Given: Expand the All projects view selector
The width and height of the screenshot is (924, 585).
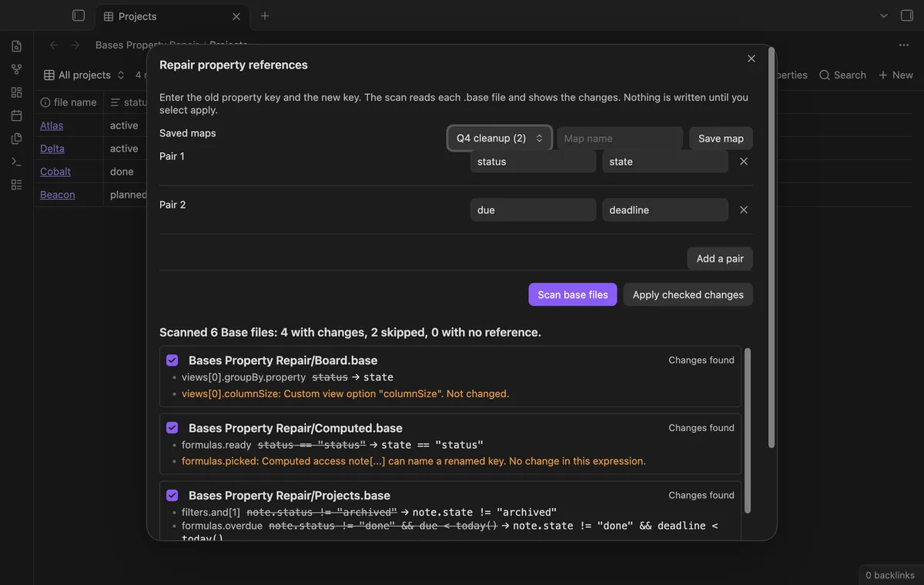Looking at the screenshot, I should tap(84, 75).
